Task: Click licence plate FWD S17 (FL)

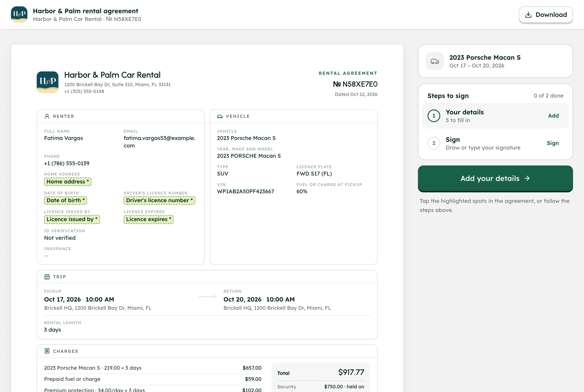Action: pyautogui.click(x=314, y=174)
